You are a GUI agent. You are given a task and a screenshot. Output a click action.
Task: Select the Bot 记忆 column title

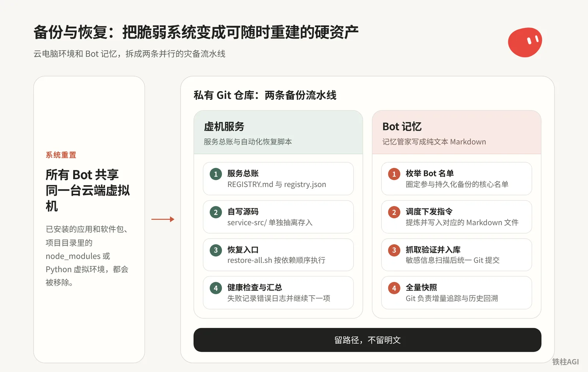pyautogui.click(x=402, y=127)
